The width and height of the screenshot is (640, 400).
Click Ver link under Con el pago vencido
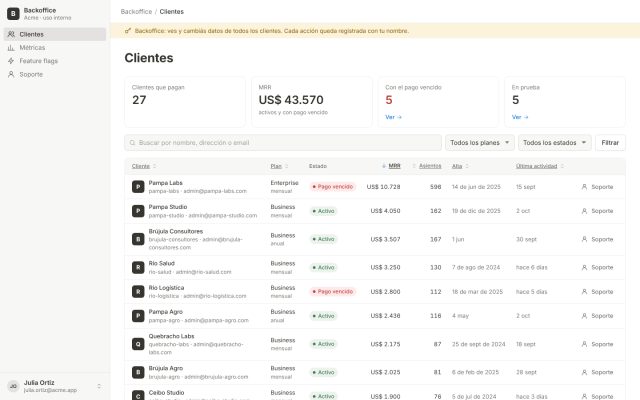pos(393,117)
